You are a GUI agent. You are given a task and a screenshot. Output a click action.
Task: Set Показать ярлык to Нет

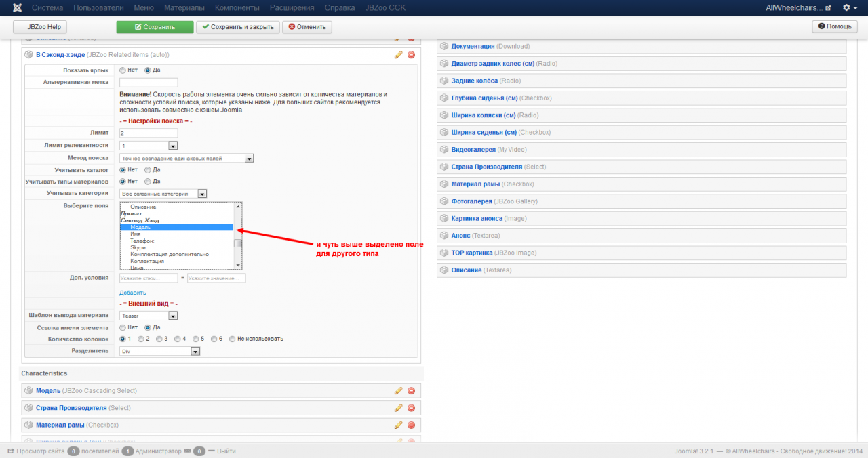[123, 70]
